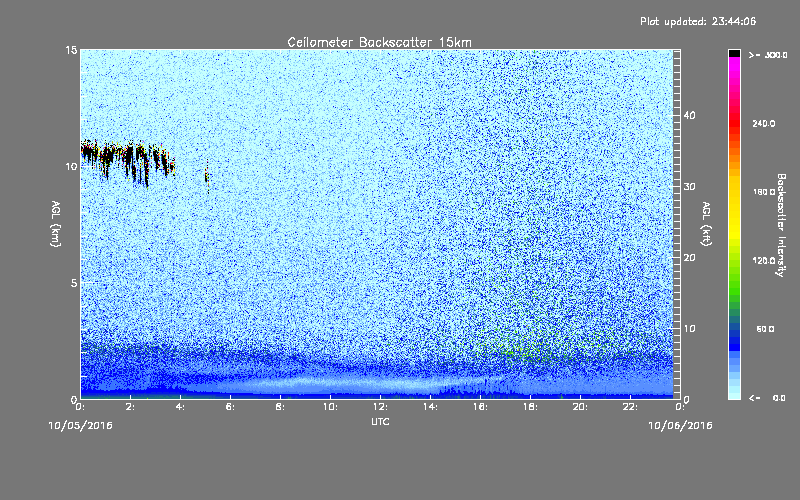Click the pale cyan bottom of the colorbar

pos(734,393)
